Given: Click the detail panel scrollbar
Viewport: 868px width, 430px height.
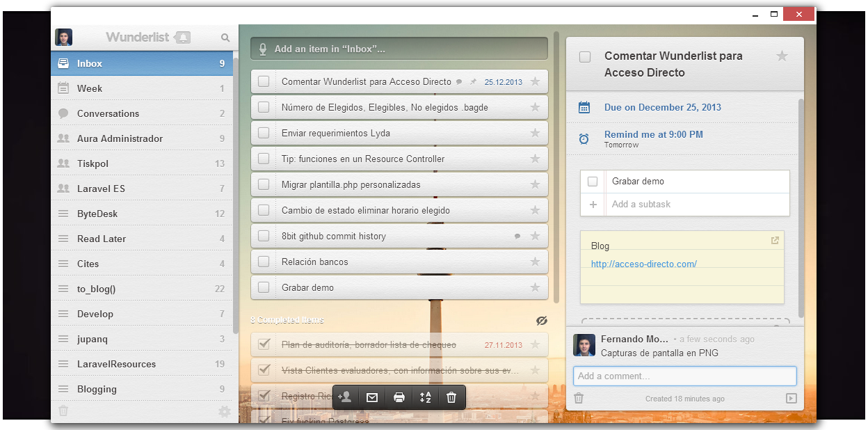Looking at the screenshot, I should tap(801, 209).
